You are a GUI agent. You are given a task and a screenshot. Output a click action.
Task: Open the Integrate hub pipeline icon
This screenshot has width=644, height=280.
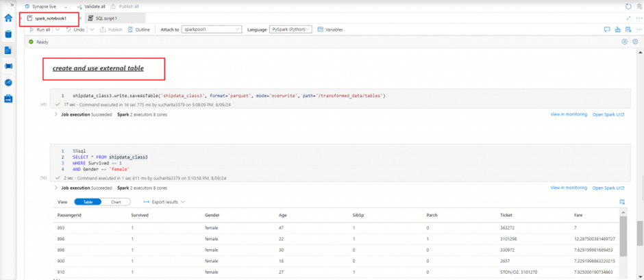click(8, 66)
